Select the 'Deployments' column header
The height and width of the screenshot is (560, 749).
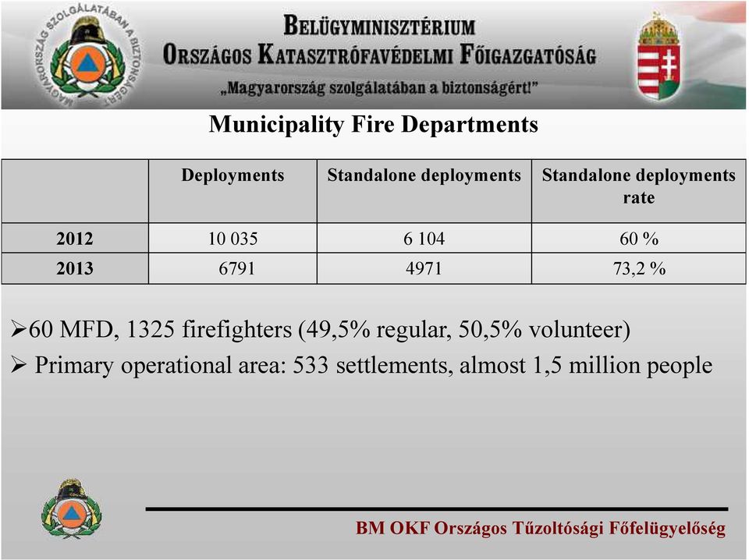click(x=233, y=191)
